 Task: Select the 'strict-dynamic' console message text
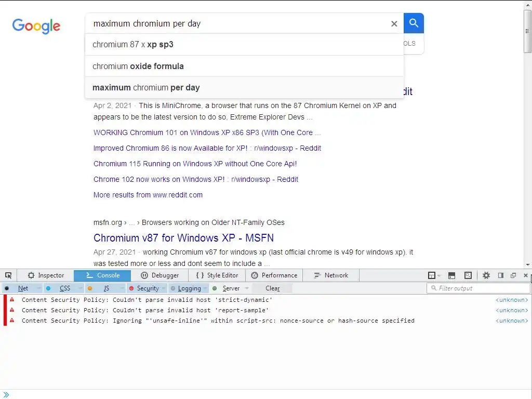tap(147, 300)
